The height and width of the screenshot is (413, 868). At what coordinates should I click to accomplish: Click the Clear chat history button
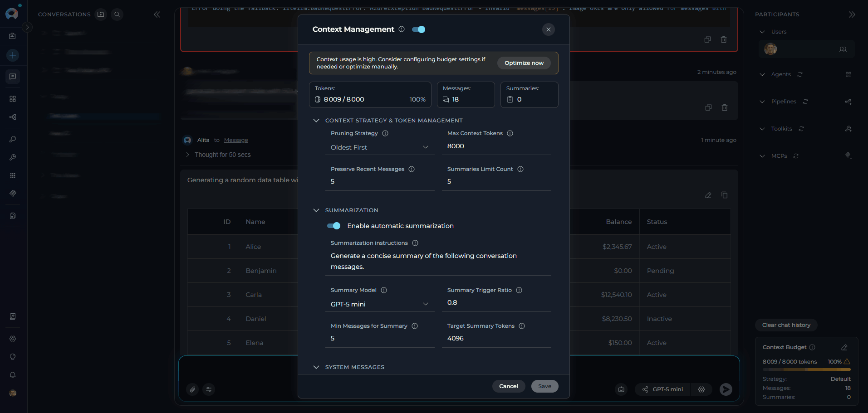click(786, 325)
